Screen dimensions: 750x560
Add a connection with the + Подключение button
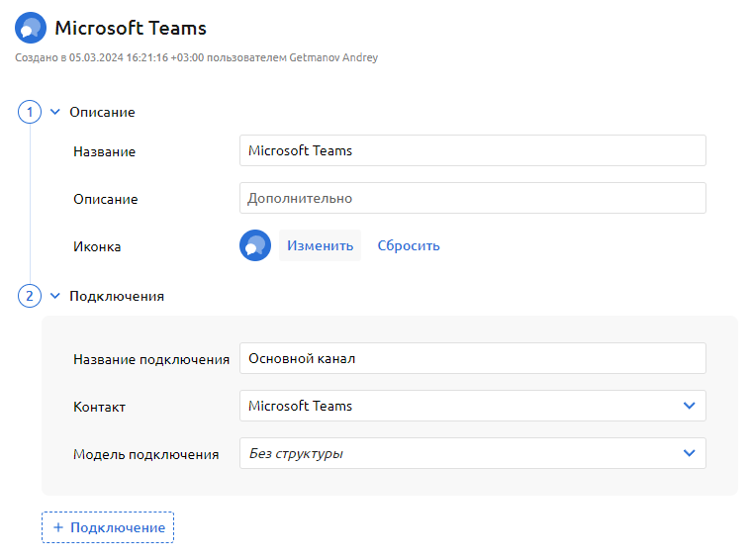[108, 527]
